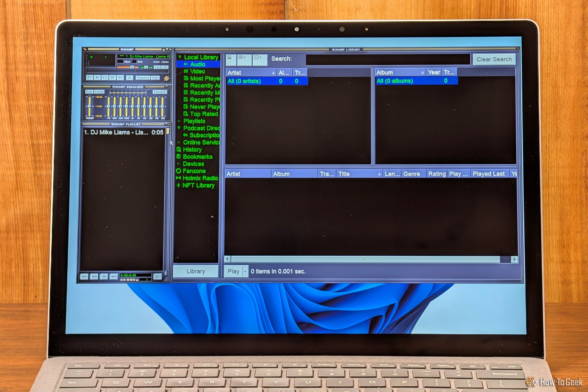Toggle the PL playlist window button
The height and width of the screenshot is (392, 588).
(x=165, y=67)
